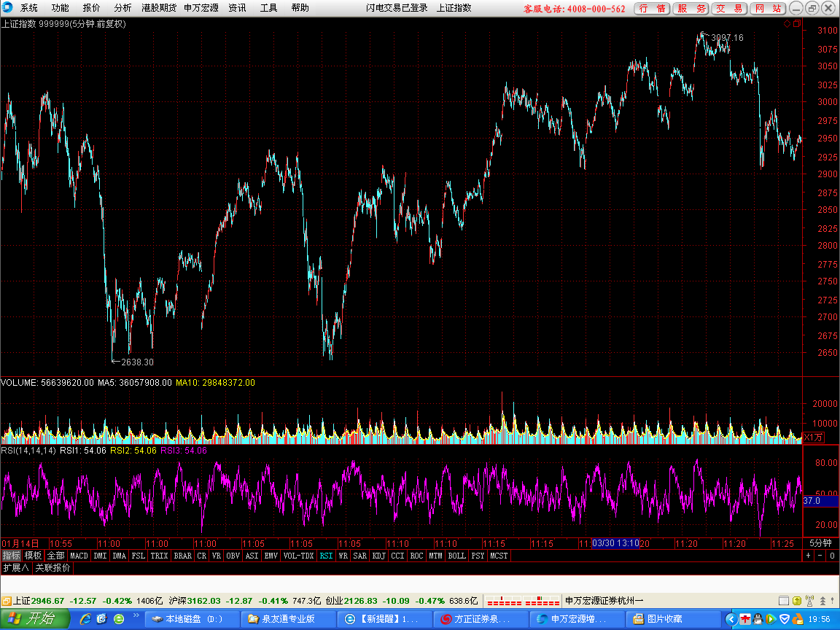This screenshot has width=840, height=630.
Task: Click the yellow round icon in status bar
Action: pyautogui.click(x=796, y=601)
